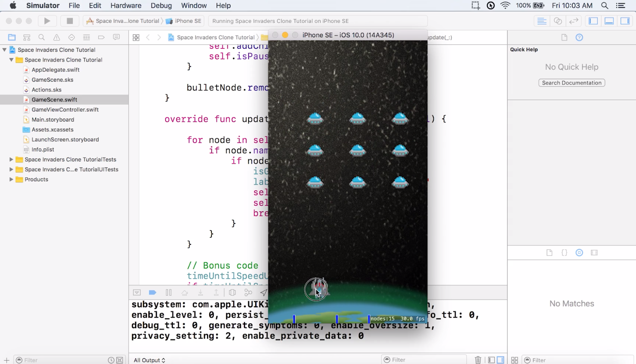636x364 pixels.
Task: Open the Symbol navigator icon
Action: click(x=27, y=37)
